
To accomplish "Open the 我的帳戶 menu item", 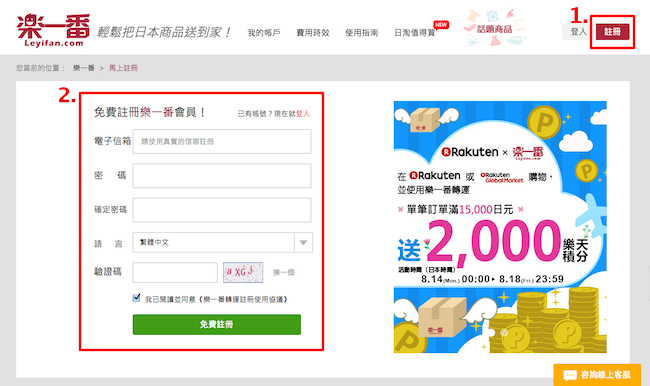I will 264,32.
